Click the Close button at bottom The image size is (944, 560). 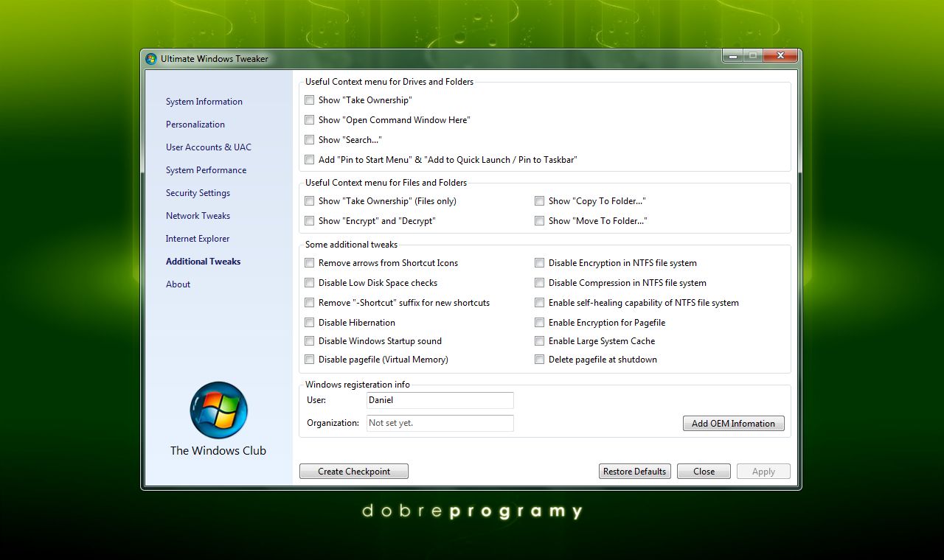tap(704, 472)
